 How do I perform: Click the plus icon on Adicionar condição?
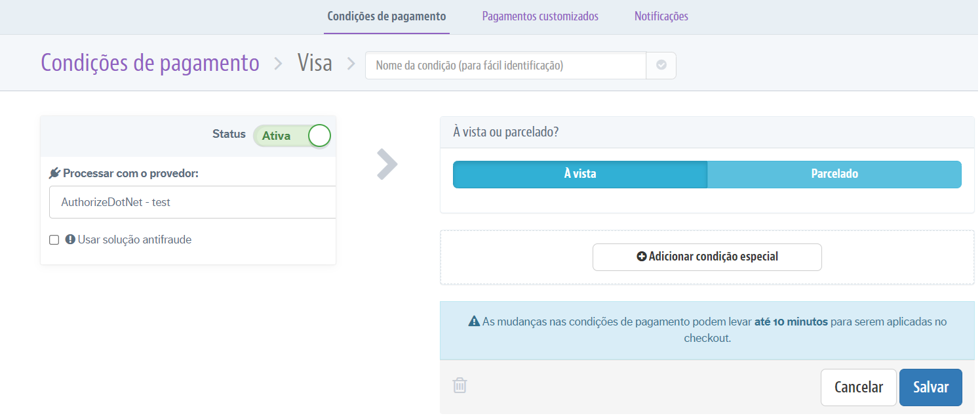point(641,257)
